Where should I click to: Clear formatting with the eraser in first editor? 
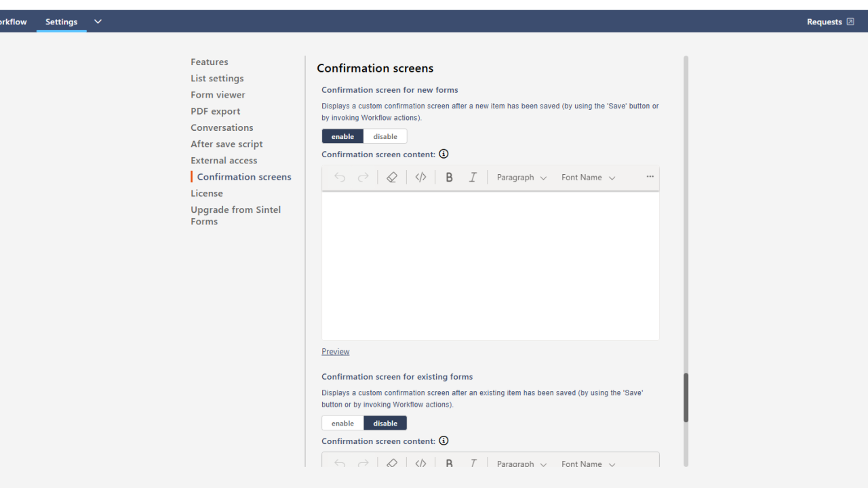391,178
